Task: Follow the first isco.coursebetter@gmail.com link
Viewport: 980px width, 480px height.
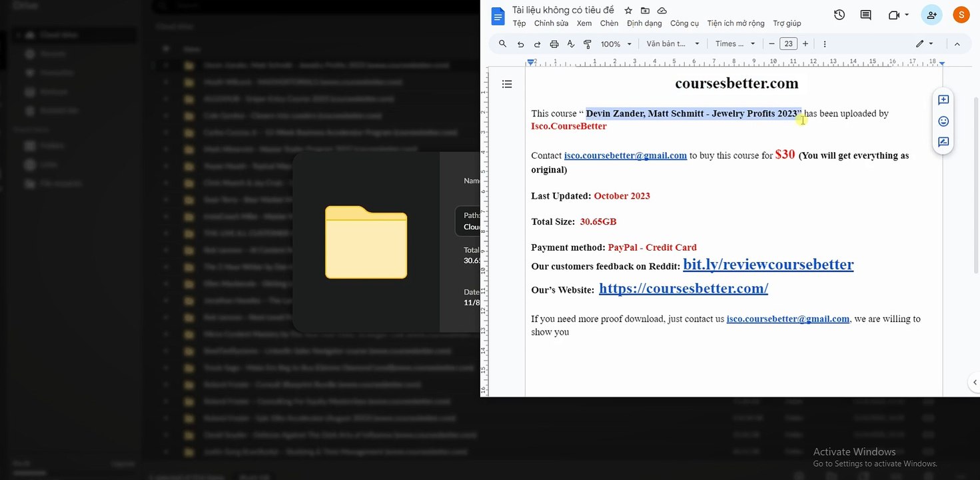Action: click(625, 155)
